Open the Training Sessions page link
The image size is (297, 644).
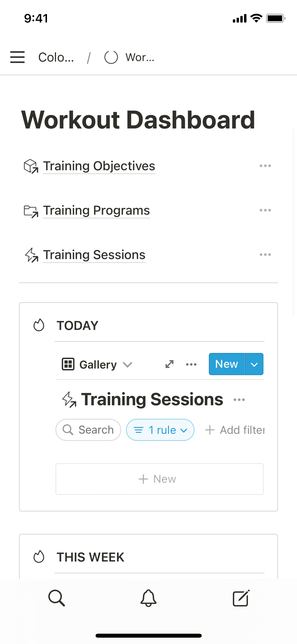[94, 255]
